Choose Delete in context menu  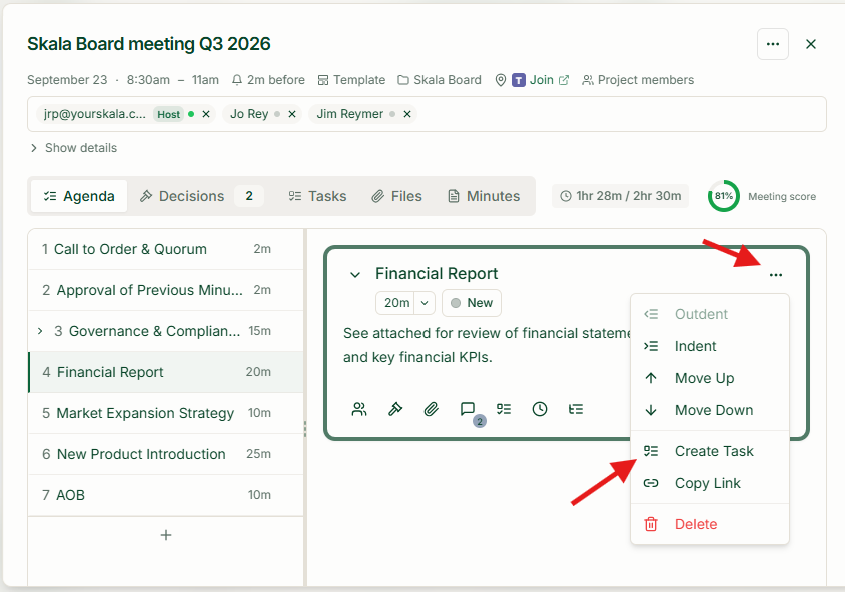710,524
